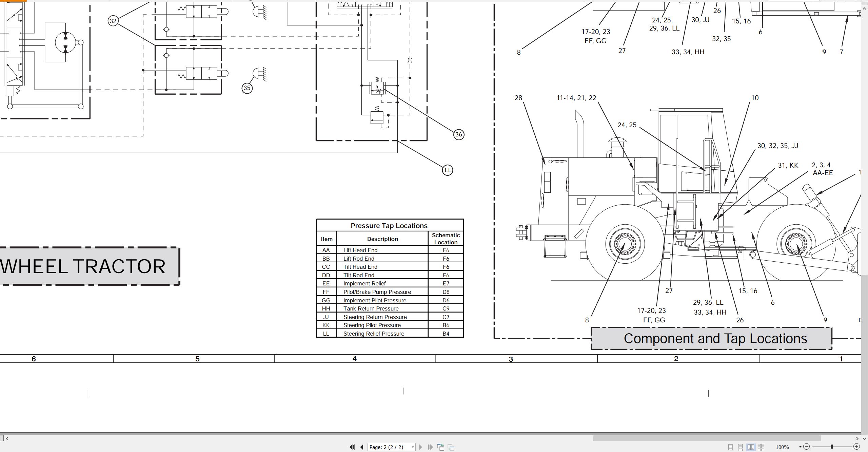Click the Steering Pilot Pressure description

pyautogui.click(x=372, y=325)
